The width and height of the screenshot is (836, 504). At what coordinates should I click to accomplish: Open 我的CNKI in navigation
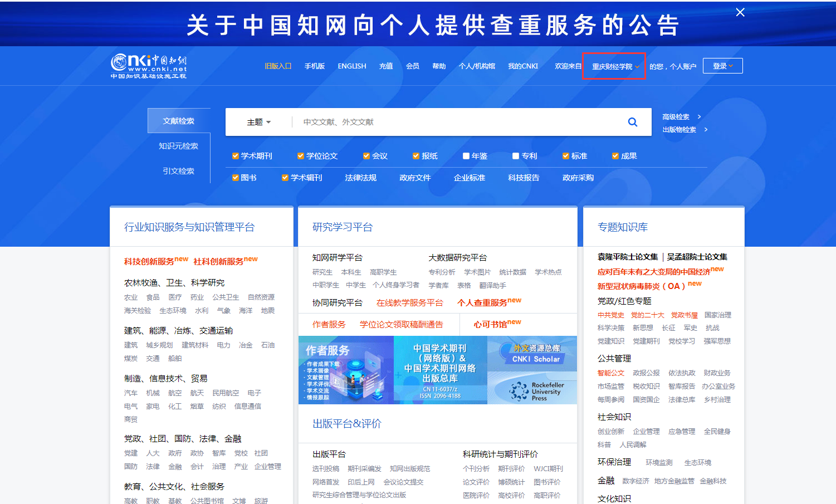[523, 66]
